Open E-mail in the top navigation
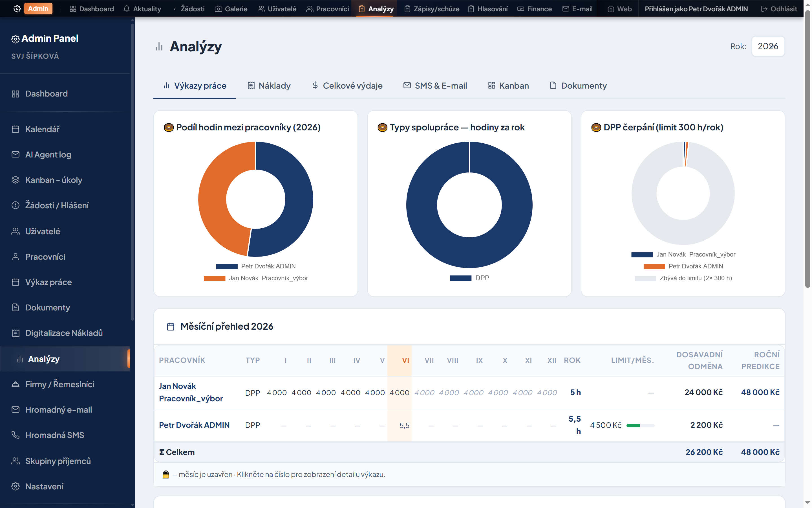812x508 pixels. click(577, 9)
